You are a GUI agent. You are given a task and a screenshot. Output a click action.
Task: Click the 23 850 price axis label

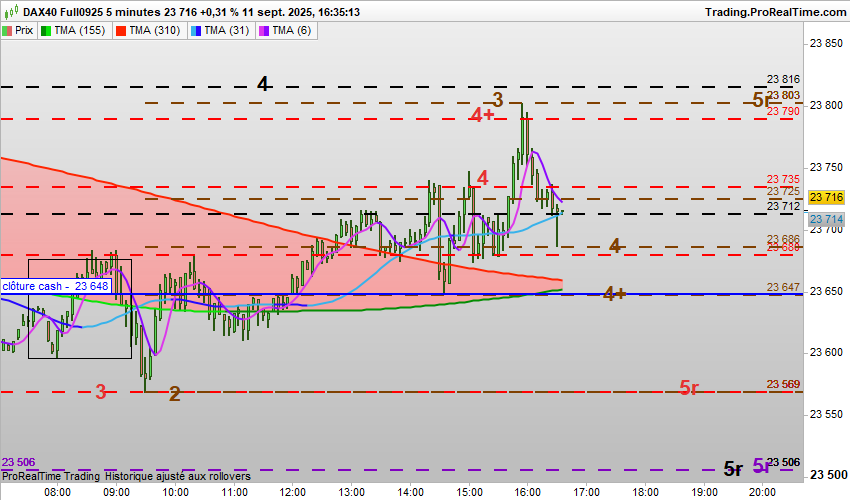click(x=827, y=43)
